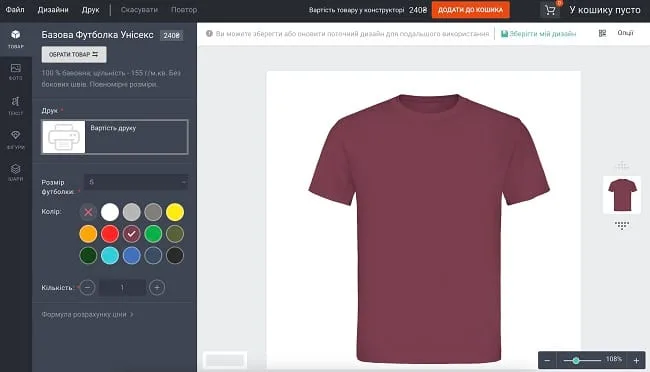This screenshot has height=372, width=650.
Task: Open the Фігури shapes panel
Action: click(16, 140)
